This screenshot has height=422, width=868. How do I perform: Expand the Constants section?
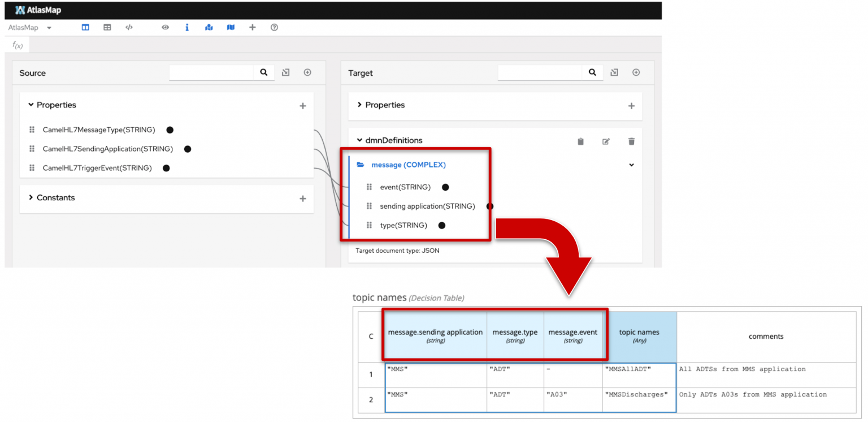click(31, 197)
